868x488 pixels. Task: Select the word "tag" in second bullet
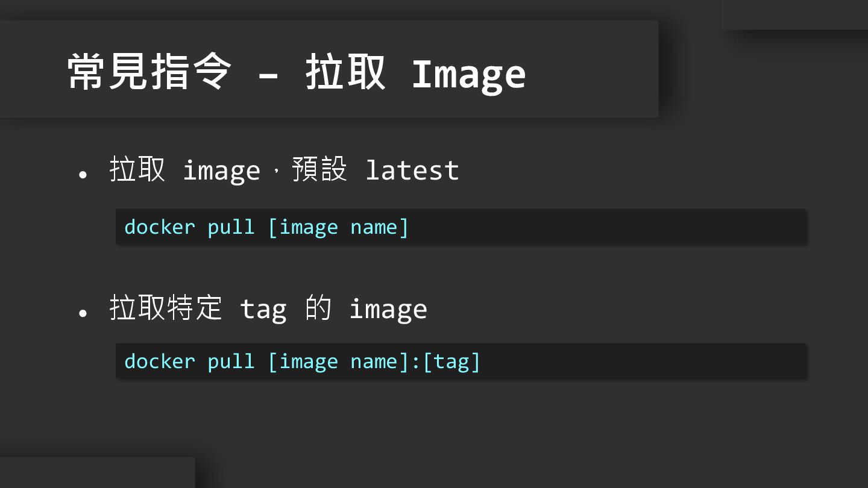pyautogui.click(x=263, y=310)
